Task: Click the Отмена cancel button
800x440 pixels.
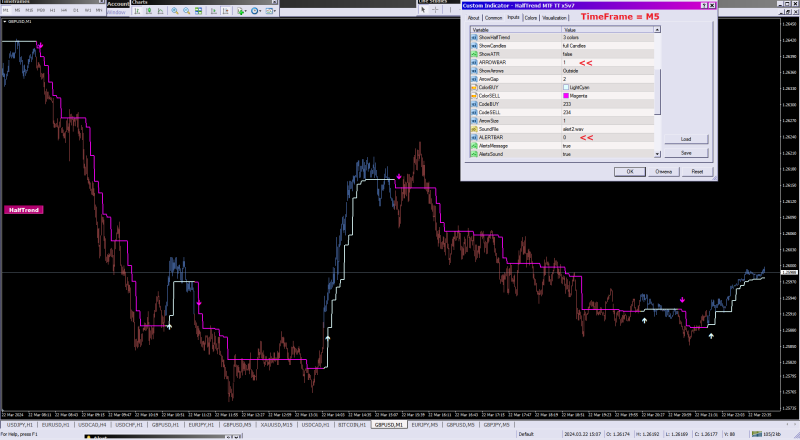Action: coord(663,172)
